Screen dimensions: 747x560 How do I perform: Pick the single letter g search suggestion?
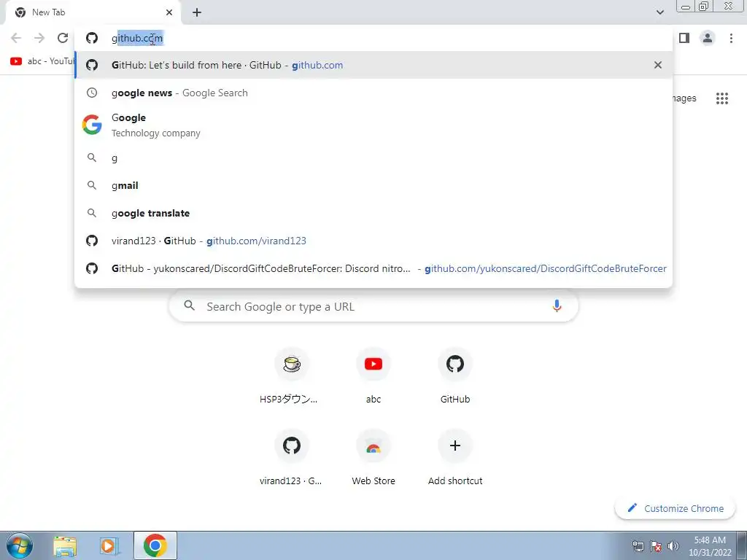coord(373,158)
